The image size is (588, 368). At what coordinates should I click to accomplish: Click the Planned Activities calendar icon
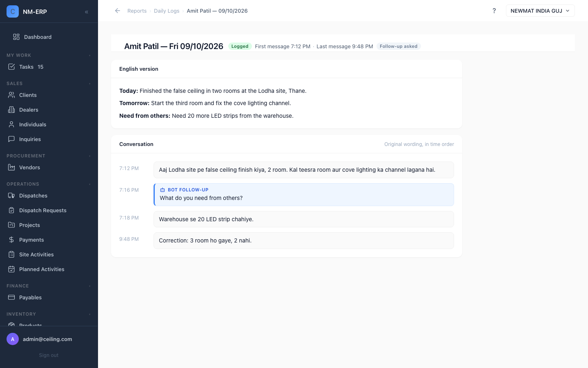(x=11, y=269)
